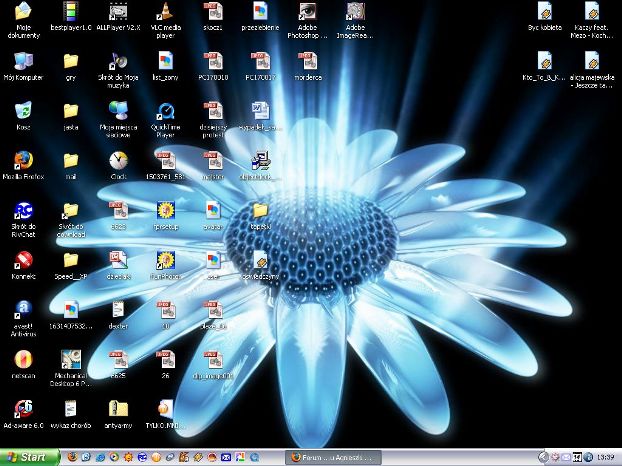The height and width of the screenshot is (466, 622).
Task: Open the Moje dokumenty folder
Action: [23, 13]
